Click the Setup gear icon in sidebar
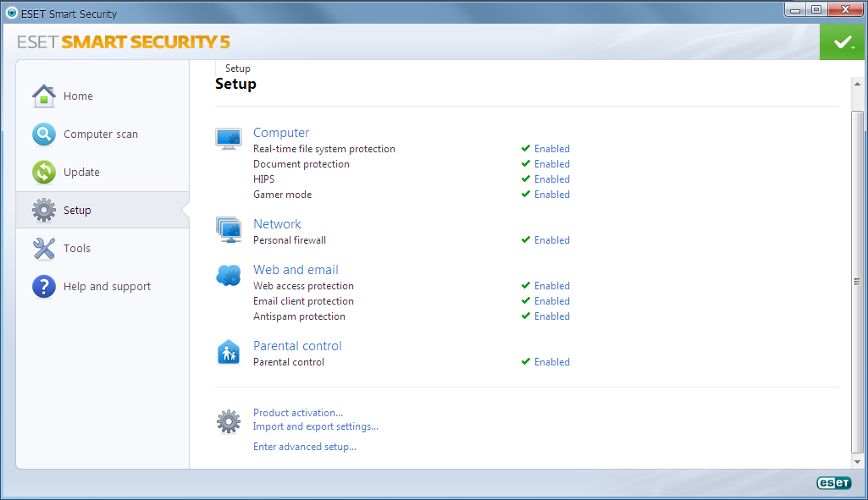Image resolution: width=868 pixels, height=500 pixels. pyautogui.click(x=44, y=210)
